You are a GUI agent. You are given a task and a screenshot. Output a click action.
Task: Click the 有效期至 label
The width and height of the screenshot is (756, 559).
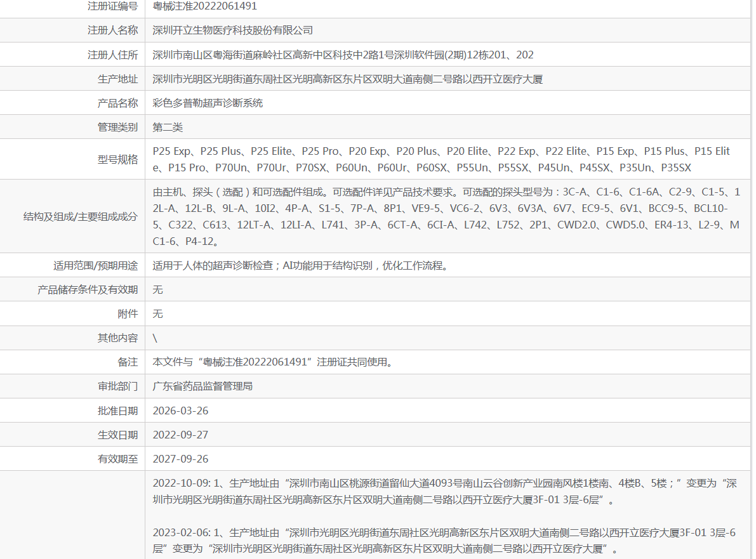click(x=117, y=459)
